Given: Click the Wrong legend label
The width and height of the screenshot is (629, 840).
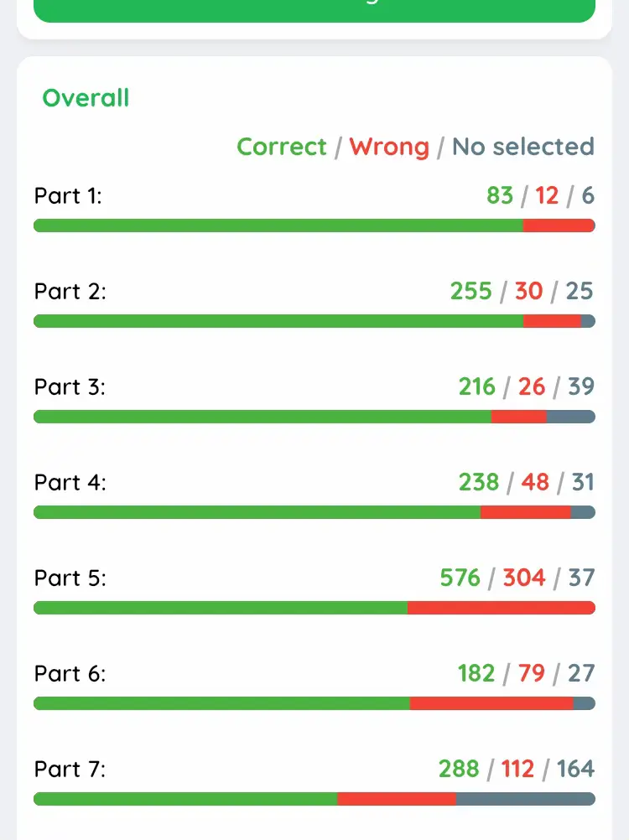Looking at the screenshot, I should coord(389,147).
